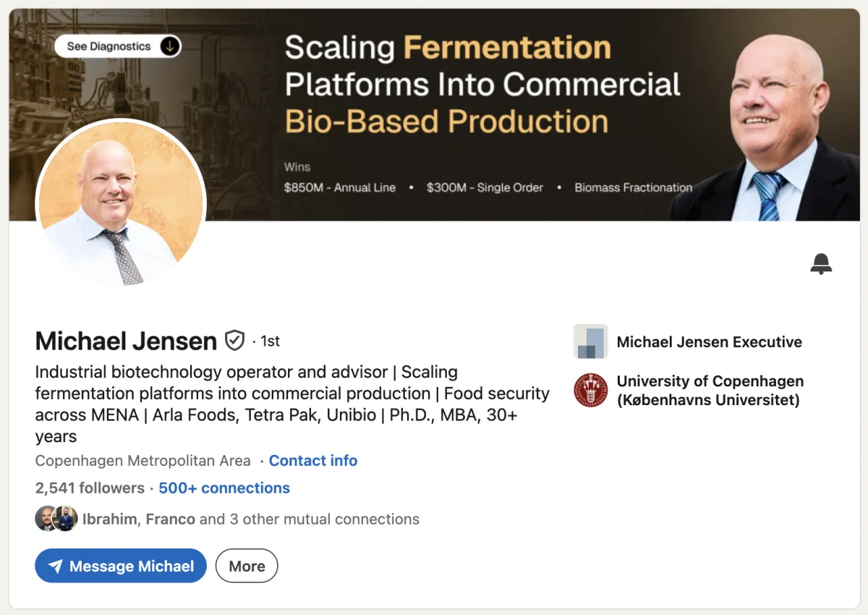Click the banner portrait of the man

[x=766, y=128]
